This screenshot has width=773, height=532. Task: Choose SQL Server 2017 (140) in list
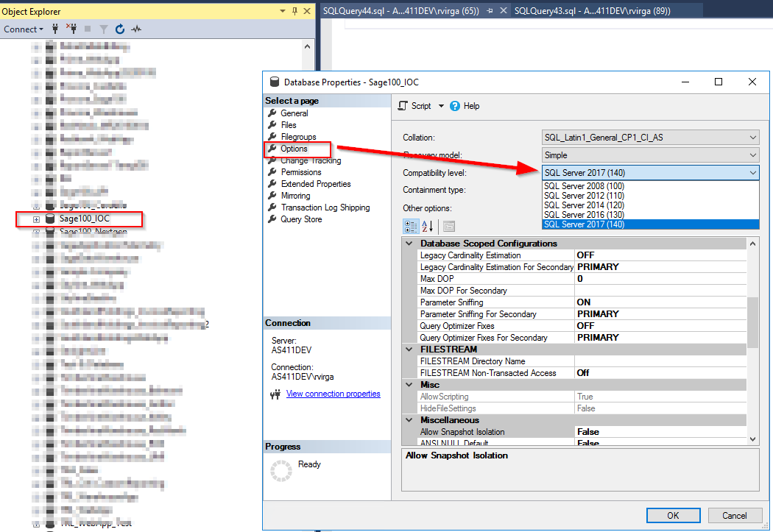(650, 224)
